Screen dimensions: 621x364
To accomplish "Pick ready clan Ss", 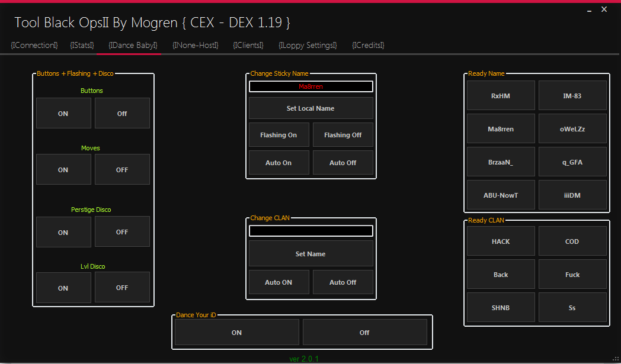I will tap(572, 307).
